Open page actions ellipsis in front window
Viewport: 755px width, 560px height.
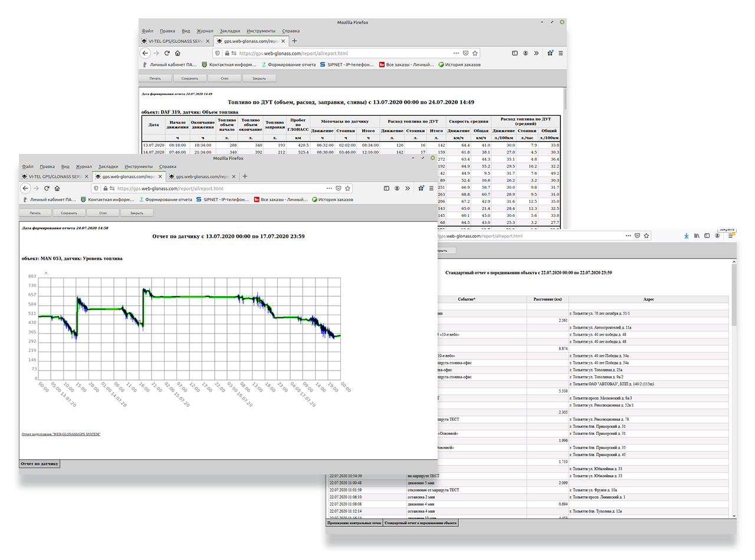point(329,188)
